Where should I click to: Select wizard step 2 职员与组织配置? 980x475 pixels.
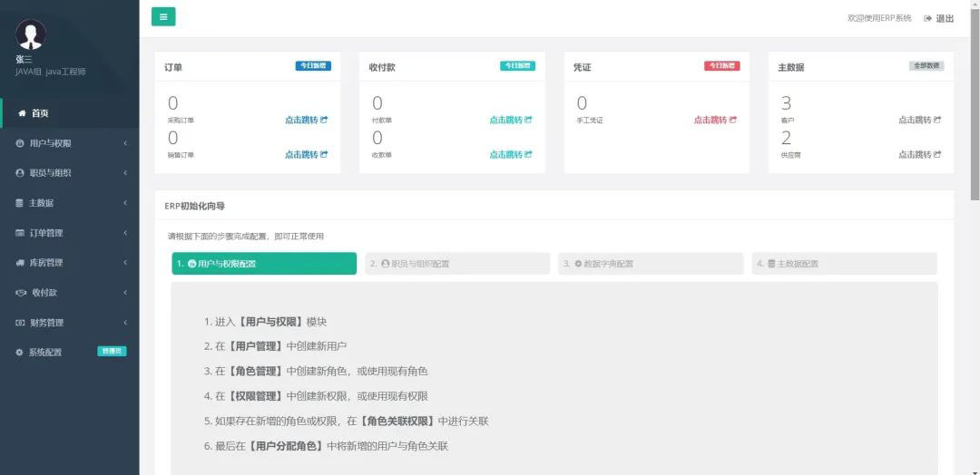point(457,264)
